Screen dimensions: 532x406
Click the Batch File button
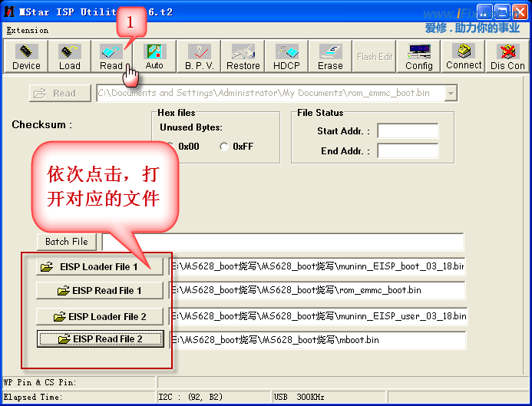(67, 242)
